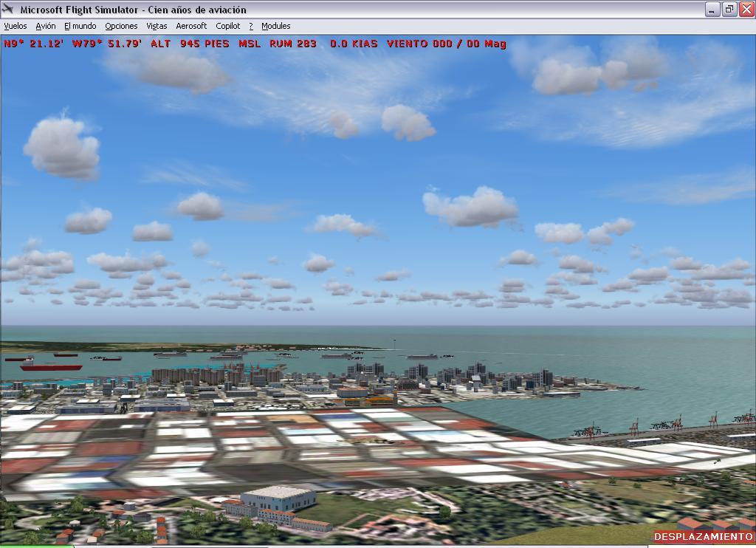Click the longitude readout W79° 51.79'

tap(107, 44)
